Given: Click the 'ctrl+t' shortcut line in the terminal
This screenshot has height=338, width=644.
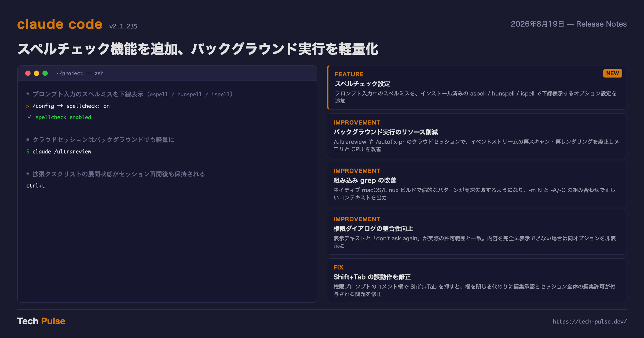Looking at the screenshot, I should (35, 186).
